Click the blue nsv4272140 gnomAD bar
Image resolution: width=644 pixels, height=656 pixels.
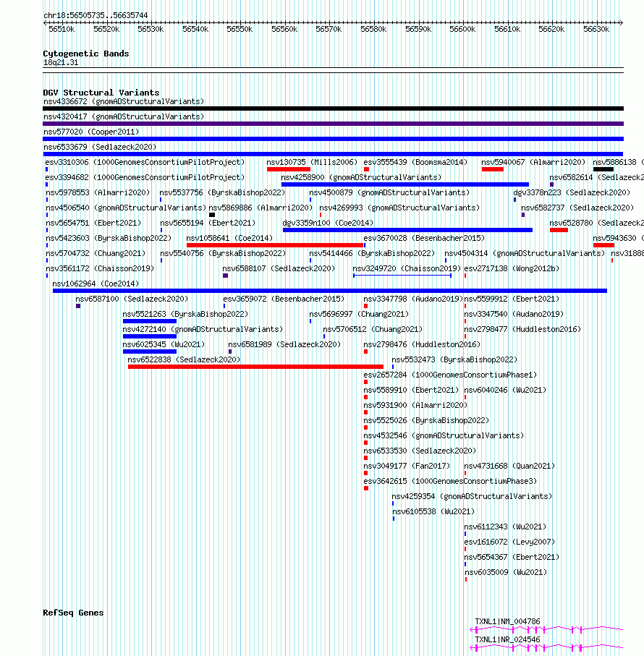pyautogui.click(x=150, y=336)
